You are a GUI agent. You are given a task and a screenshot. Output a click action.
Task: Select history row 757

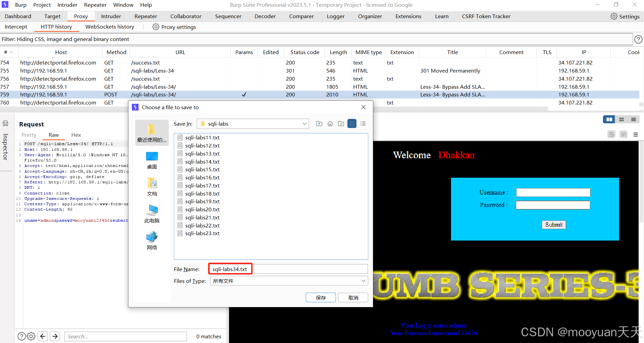tap(319, 87)
